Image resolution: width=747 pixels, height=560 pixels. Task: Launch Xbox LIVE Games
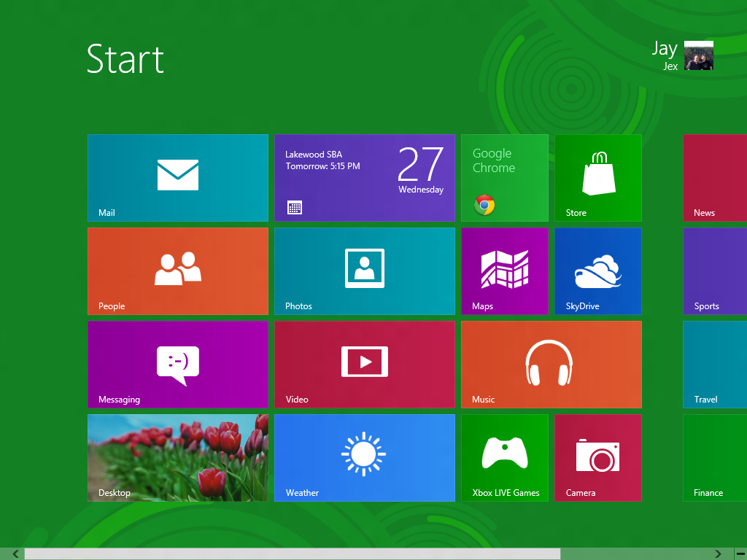point(504,457)
